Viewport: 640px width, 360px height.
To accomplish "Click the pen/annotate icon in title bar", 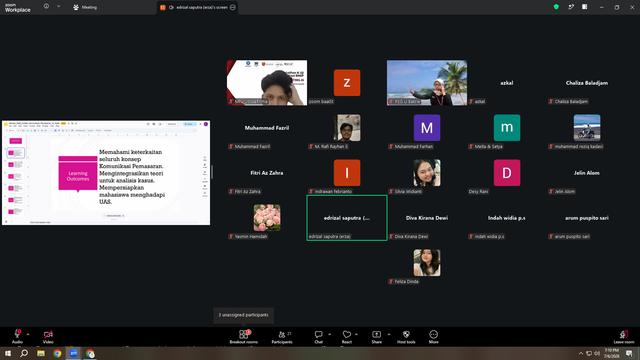I will [571, 7].
